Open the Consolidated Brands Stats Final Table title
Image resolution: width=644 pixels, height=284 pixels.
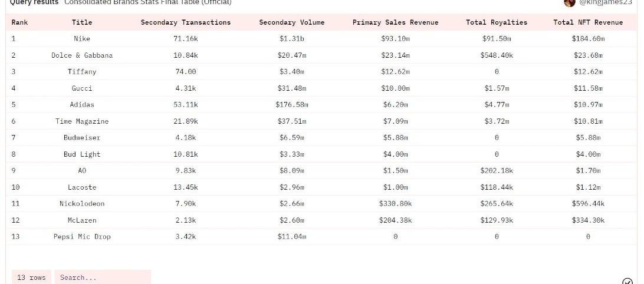pos(148,2)
